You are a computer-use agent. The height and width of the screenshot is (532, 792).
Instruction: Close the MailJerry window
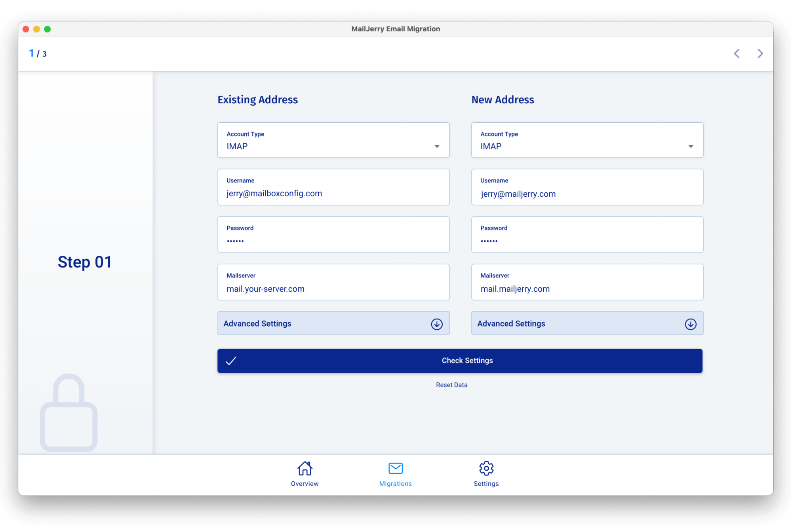[26, 29]
